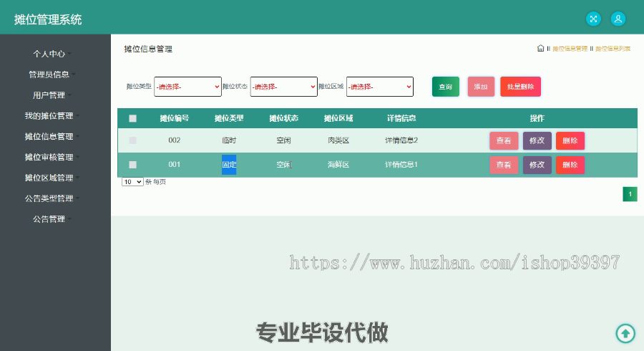Screen dimensions: 644x351
Task: Click the 空闲 status in row 001
Action: pyautogui.click(x=284, y=165)
